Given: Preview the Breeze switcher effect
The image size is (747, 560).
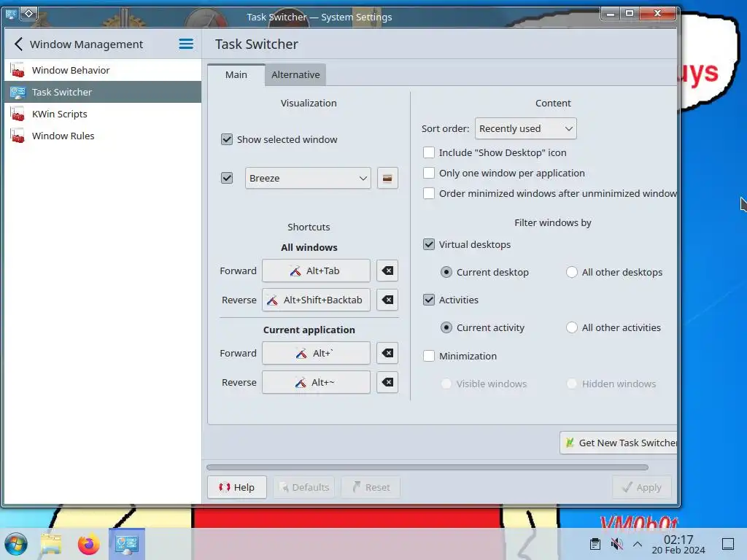Looking at the screenshot, I should point(387,178).
